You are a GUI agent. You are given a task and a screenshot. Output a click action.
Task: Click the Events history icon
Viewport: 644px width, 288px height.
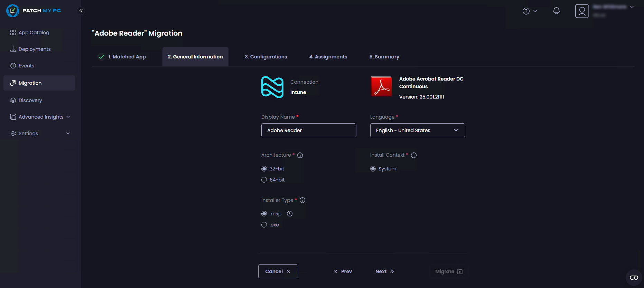point(13,66)
